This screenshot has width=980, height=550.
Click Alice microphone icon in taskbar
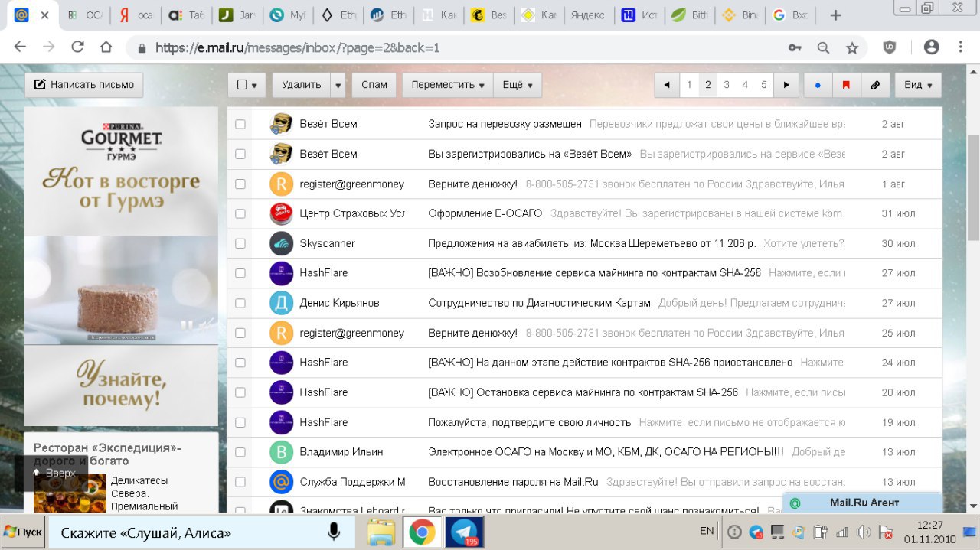(x=334, y=532)
